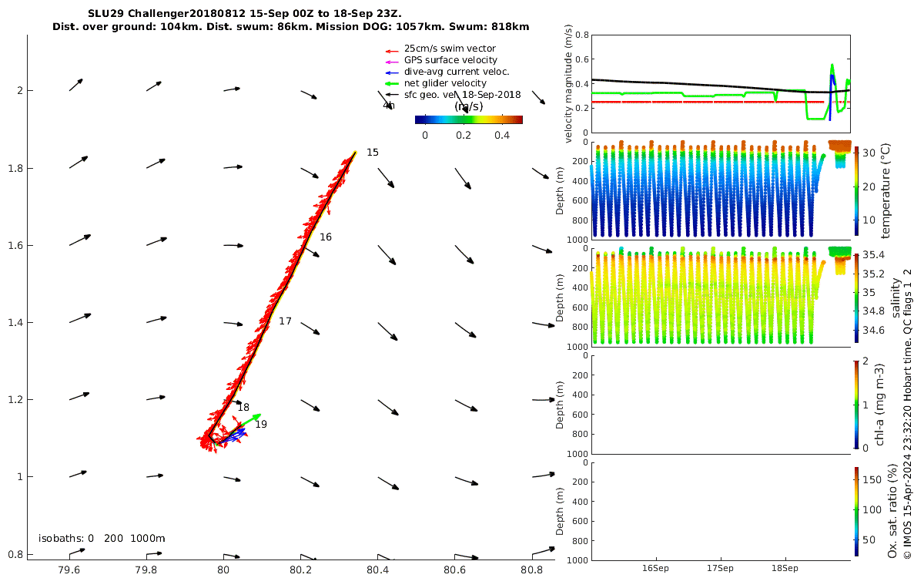Image resolution: width=924 pixels, height=578 pixels.
Task: Click the 18Sep date tick label
Action: [x=785, y=568]
